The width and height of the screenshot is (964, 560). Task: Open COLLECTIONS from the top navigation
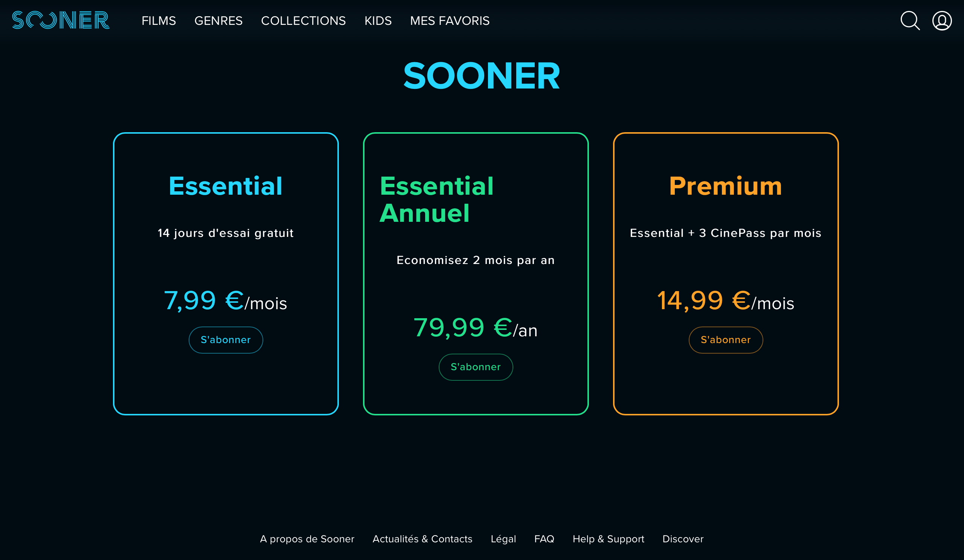point(303,21)
